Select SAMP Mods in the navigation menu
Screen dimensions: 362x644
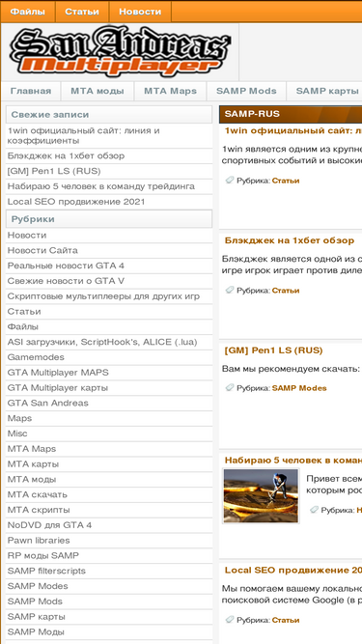click(246, 91)
